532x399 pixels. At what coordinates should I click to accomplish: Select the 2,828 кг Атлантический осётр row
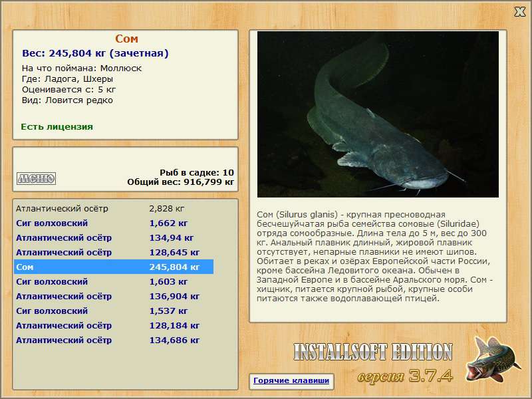click(114, 208)
